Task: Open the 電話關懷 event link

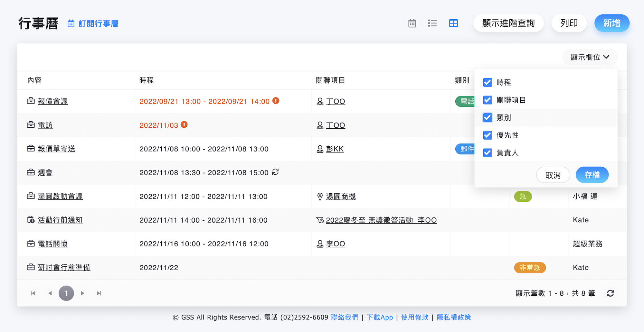Action: tap(53, 244)
